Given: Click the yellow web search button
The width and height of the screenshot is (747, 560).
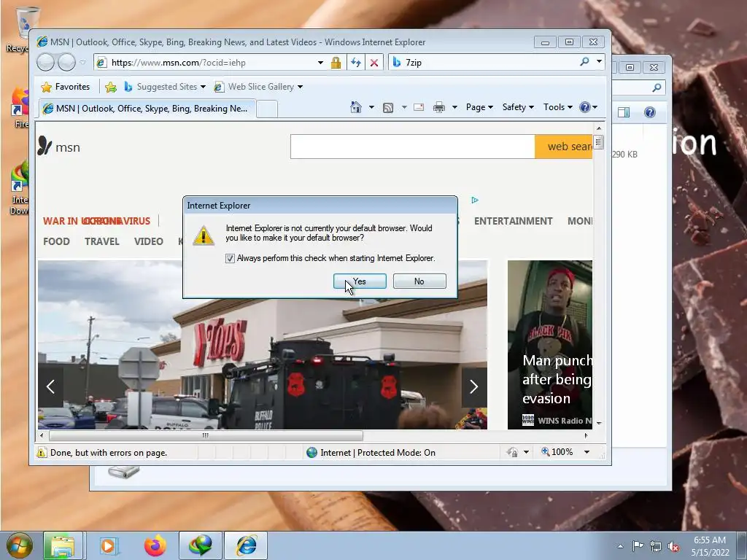Looking at the screenshot, I should point(564,146).
